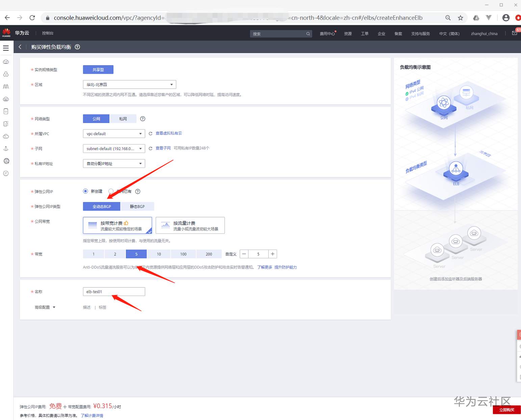Choose 私网 network type
This screenshot has height=420, width=521.
(x=123, y=119)
